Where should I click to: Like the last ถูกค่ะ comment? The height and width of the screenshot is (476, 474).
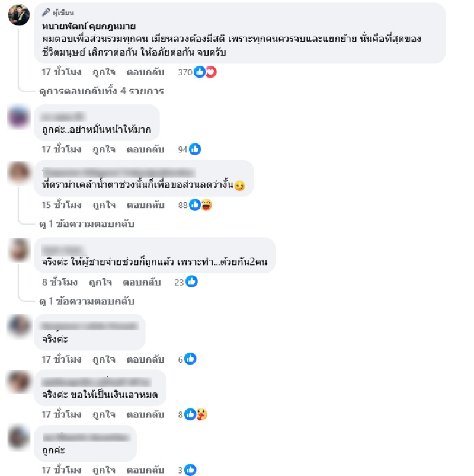104,470
